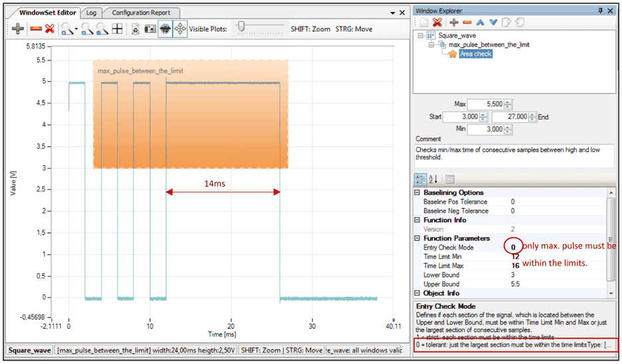Open the Configuration Report tab
This screenshot has width=622, height=364.
click(x=141, y=13)
